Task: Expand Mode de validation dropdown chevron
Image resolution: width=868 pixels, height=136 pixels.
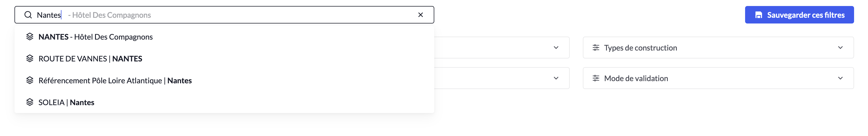Action: 840,78
